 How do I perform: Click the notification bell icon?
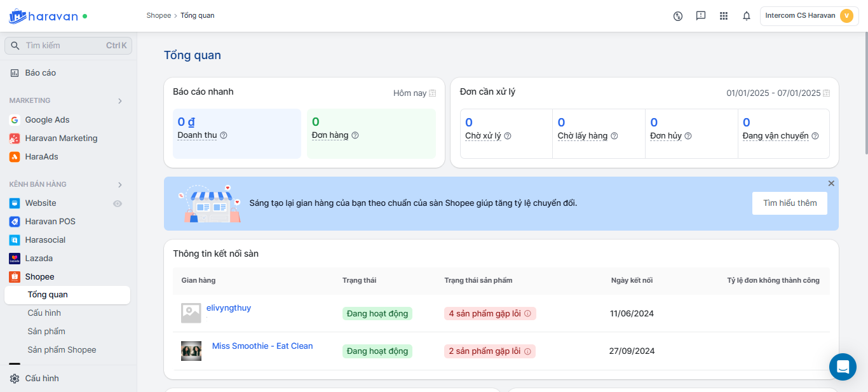pos(747,16)
